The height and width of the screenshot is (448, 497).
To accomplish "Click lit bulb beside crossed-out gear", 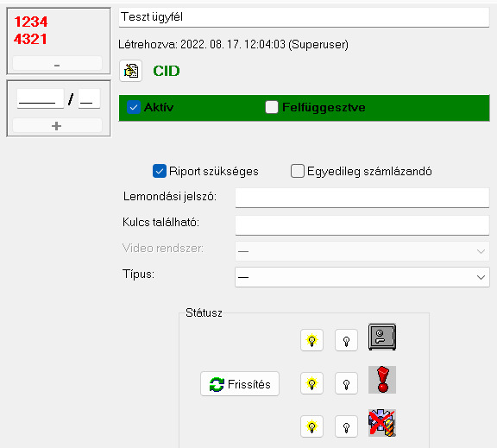I will pos(311,426).
